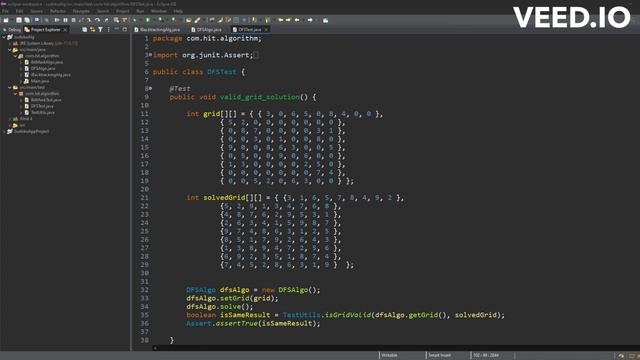
Task: Click 'solvedGrid' variable declaration on line 21
Action: (x=224, y=198)
